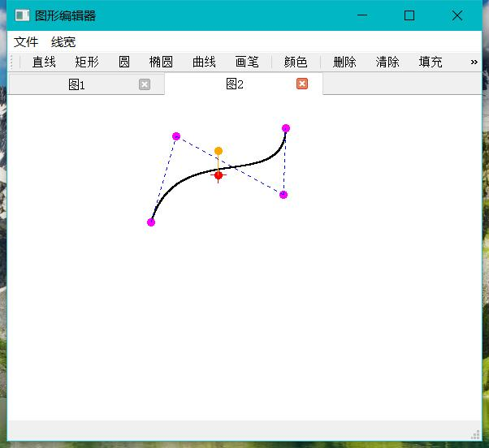Click the toolbar drag handle
This screenshot has width=489, height=448.
point(11,62)
